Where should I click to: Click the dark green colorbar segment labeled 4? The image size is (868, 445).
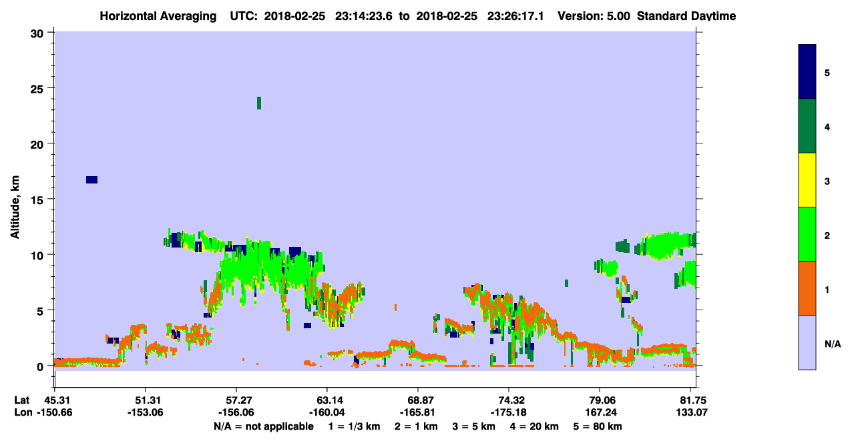point(807,126)
